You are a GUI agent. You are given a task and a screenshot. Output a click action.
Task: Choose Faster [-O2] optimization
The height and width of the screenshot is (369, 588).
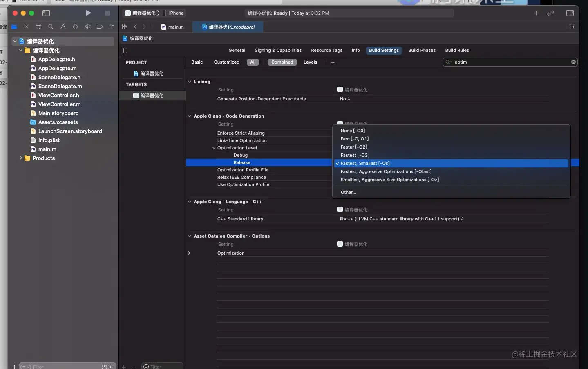[x=451, y=147]
